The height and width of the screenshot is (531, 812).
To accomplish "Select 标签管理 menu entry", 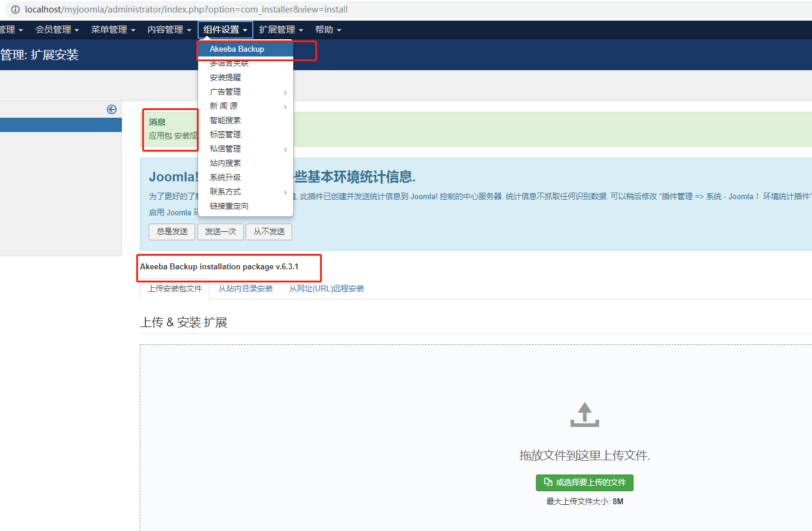I will click(245, 134).
